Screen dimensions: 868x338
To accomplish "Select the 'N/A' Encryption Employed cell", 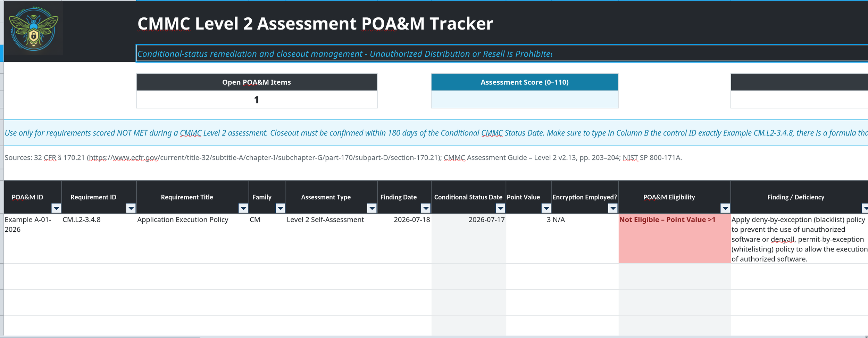I will click(x=585, y=238).
